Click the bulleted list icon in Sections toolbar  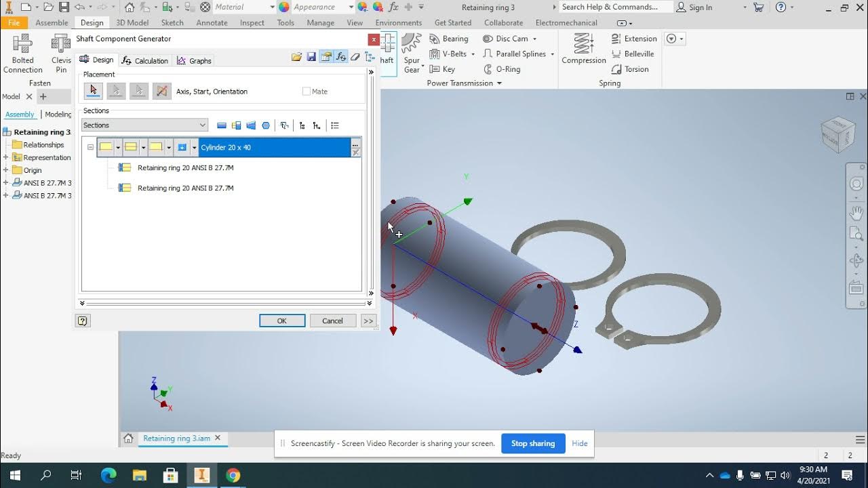click(335, 125)
